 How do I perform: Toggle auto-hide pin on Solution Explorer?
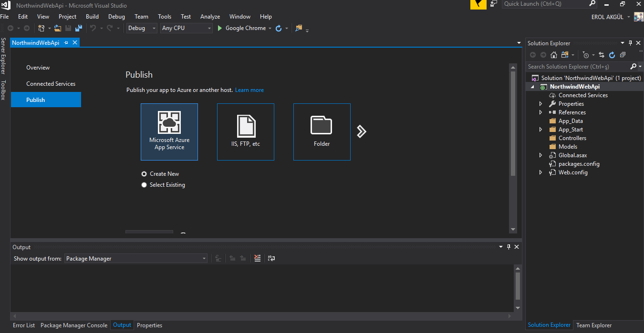(x=630, y=43)
